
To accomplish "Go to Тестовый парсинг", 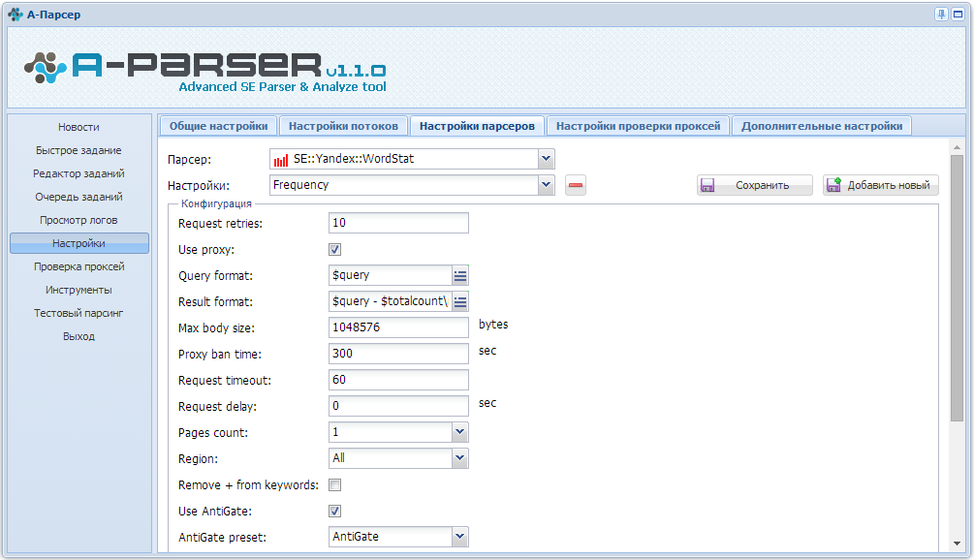I will [x=79, y=314].
